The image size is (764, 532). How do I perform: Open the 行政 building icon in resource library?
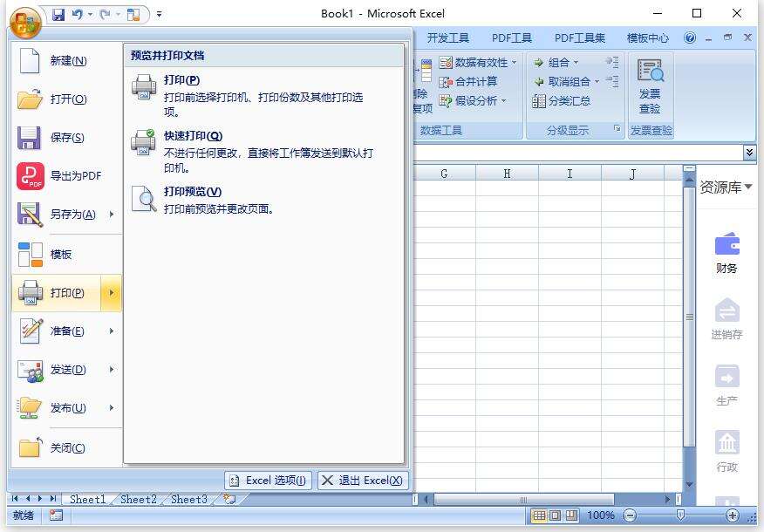[727, 442]
